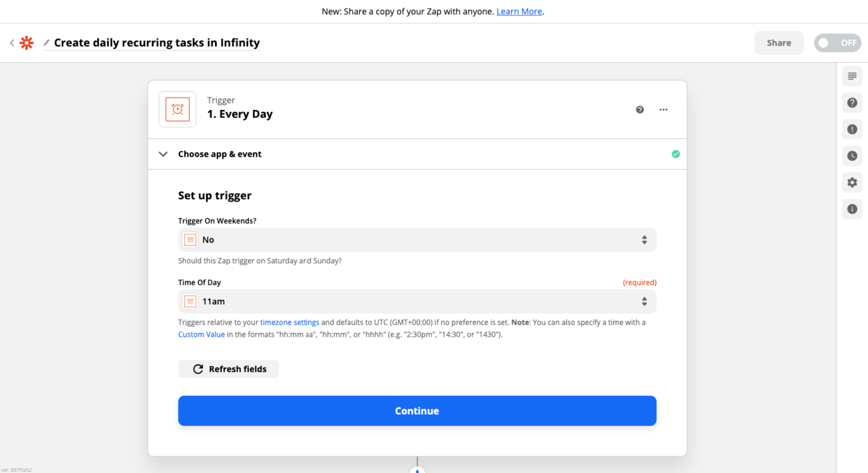The image size is (868, 473).
Task: Open the info icon in right sidebar
Action: pos(852,209)
